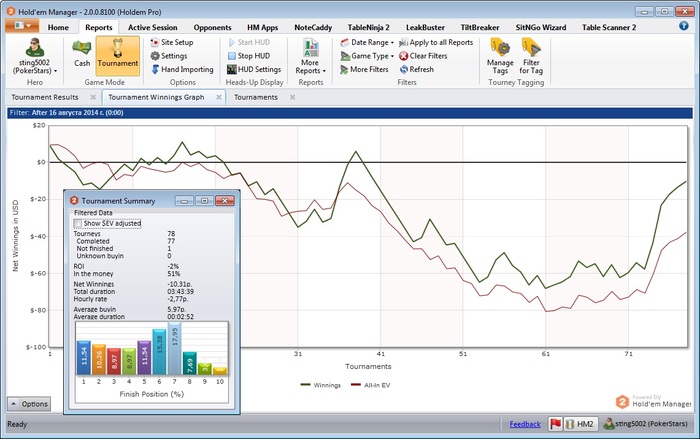Screen dimensions: 700x439
Task: Click the tallest bar for finish position 7
Action: (173, 349)
